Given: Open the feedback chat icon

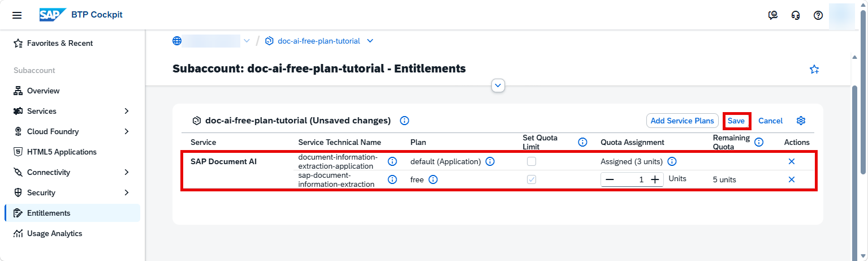Looking at the screenshot, I should [773, 15].
